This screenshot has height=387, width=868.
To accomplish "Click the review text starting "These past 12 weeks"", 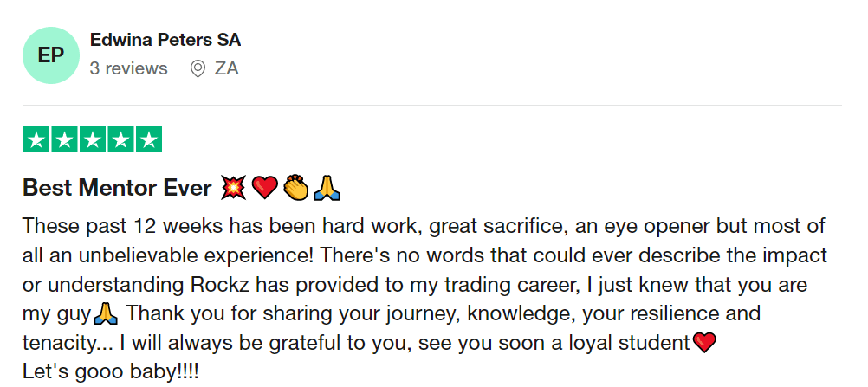I will [424, 227].
